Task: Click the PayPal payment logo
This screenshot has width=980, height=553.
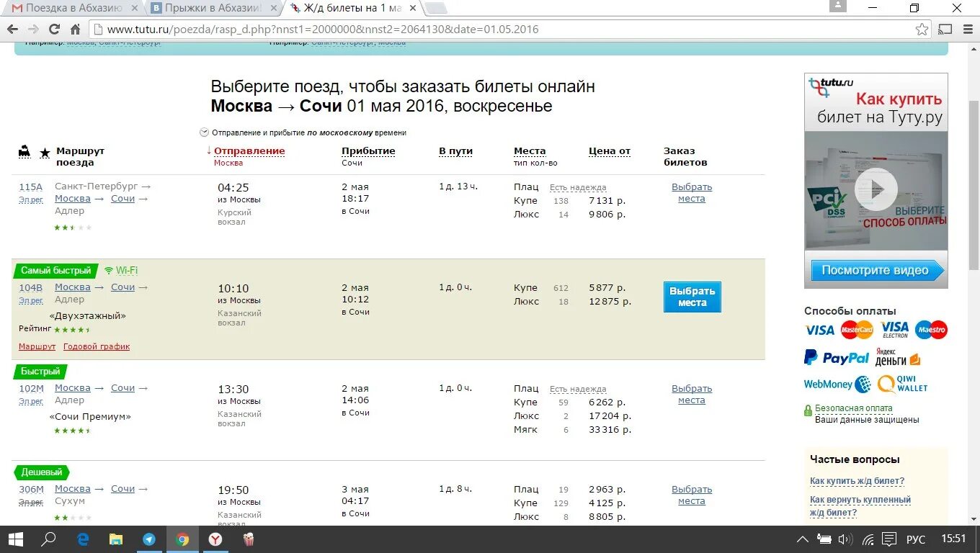Action: 837,357
